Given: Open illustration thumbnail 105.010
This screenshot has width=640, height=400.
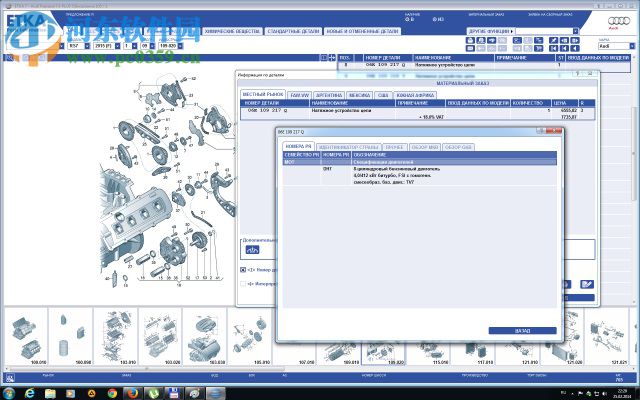Looking at the screenshot, I should click(x=249, y=337).
